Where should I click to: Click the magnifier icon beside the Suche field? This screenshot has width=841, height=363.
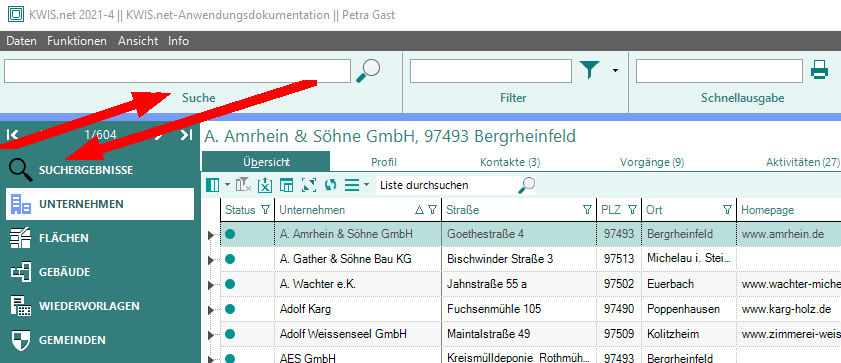pos(368,71)
